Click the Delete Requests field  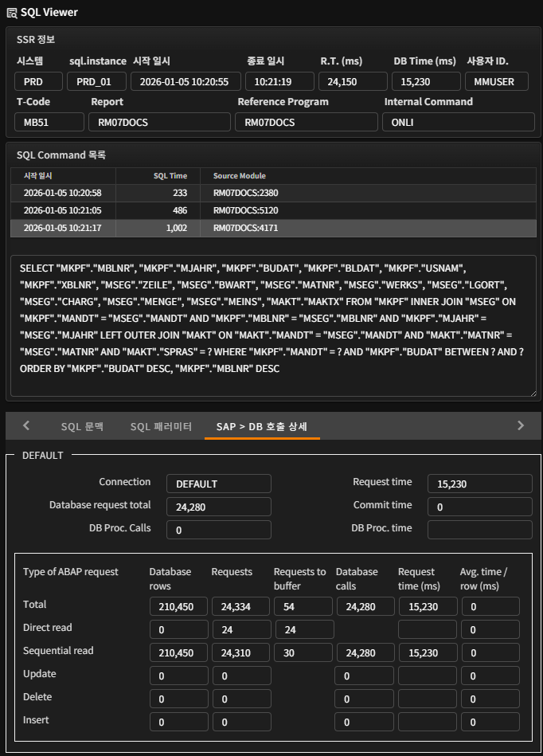[242, 699]
